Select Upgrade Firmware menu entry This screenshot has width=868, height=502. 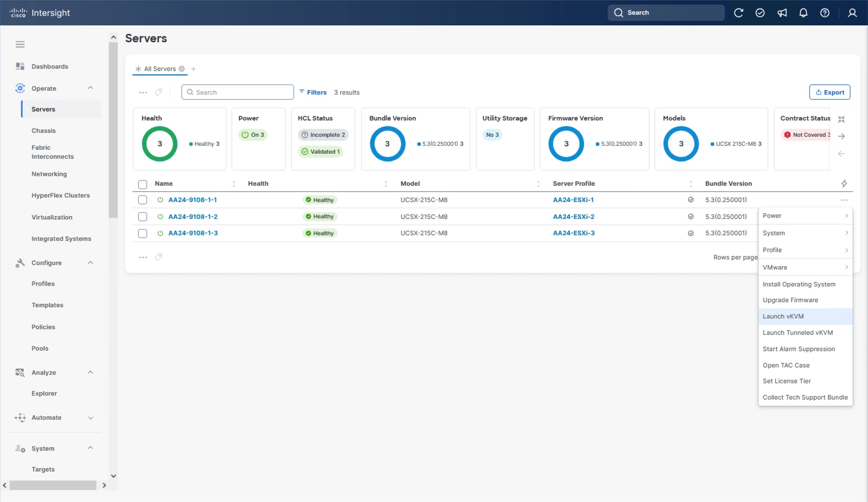click(790, 300)
